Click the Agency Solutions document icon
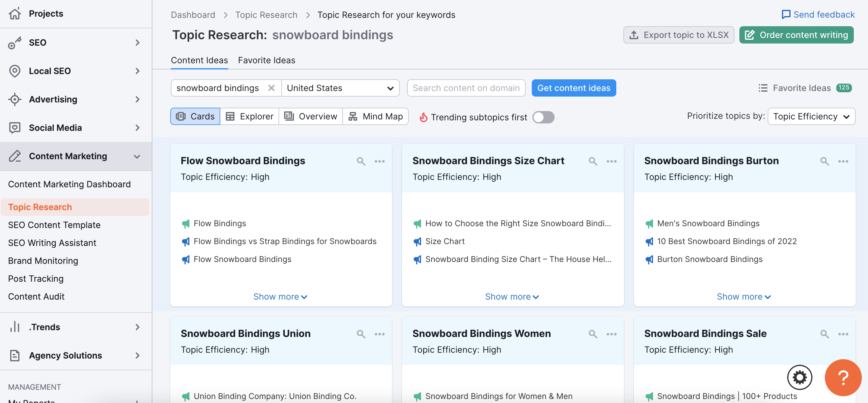 [x=15, y=355]
